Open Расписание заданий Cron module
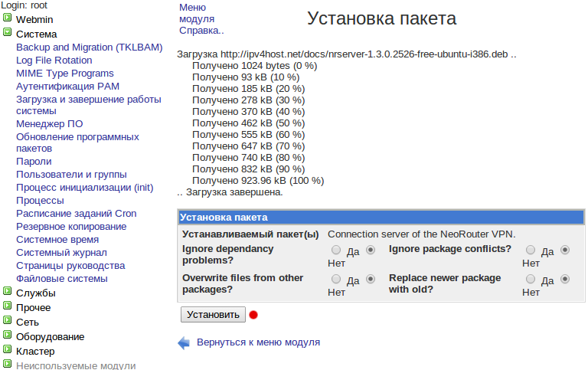 click(76, 214)
